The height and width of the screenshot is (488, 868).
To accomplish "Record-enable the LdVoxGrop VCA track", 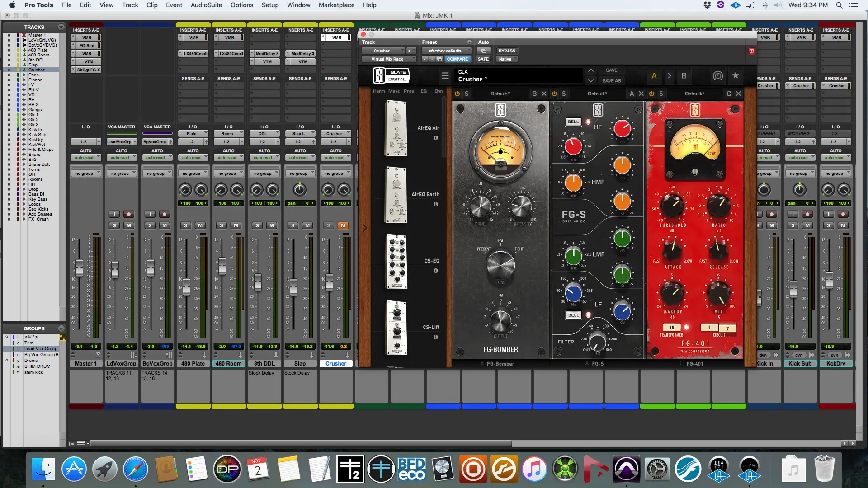I will [x=129, y=214].
